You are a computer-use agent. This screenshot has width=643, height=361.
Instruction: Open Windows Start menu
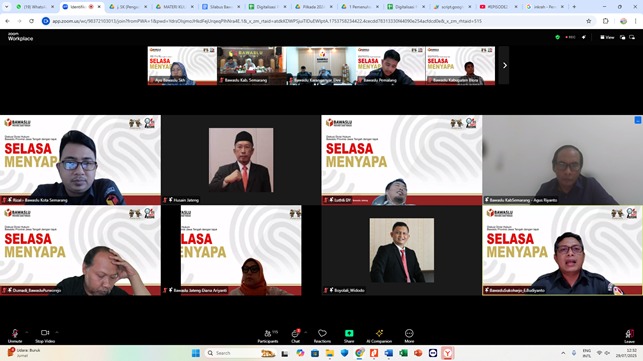click(196, 353)
